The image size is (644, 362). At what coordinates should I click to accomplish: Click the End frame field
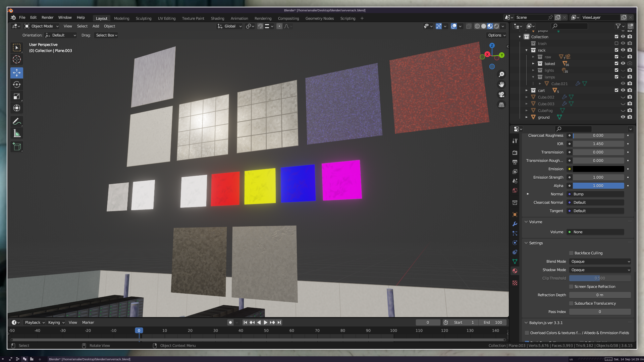pyautogui.click(x=493, y=322)
